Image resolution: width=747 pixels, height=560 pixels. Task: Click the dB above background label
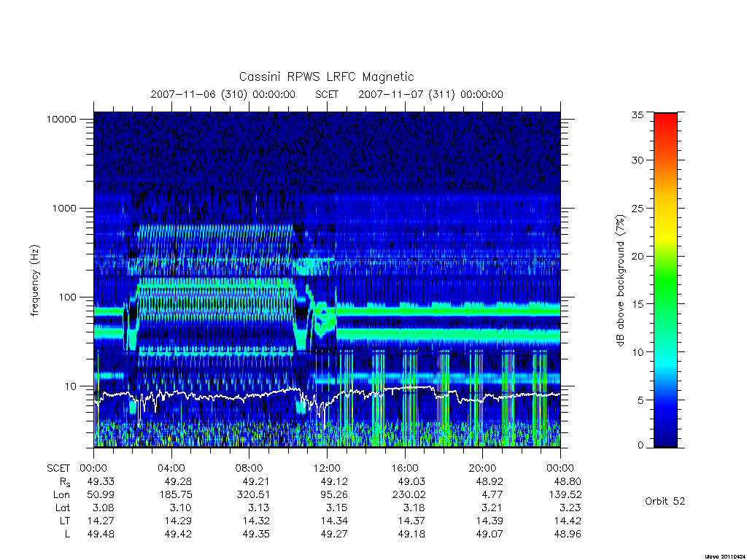coord(620,281)
